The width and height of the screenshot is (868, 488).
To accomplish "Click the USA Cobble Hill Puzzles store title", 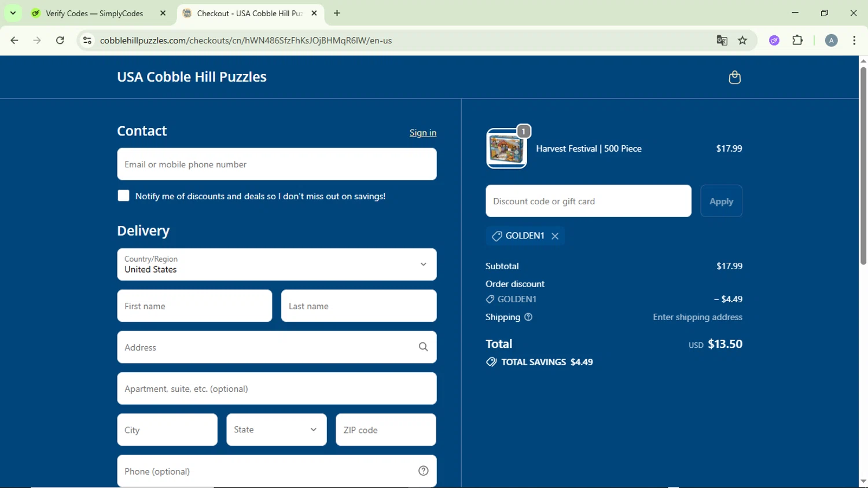I will pyautogui.click(x=192, y=77).
